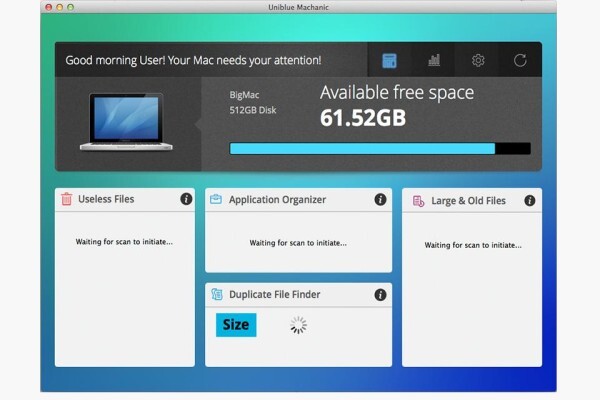600x400 pixels.
Task: Click the Size button in Duplicate File Finder
Action: (236, 325)
